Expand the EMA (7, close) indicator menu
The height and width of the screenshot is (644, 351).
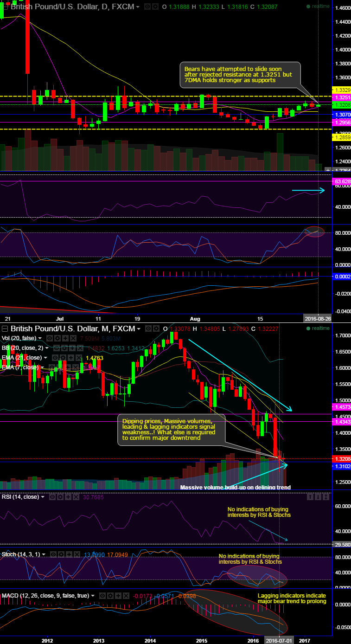pos(42,367)
